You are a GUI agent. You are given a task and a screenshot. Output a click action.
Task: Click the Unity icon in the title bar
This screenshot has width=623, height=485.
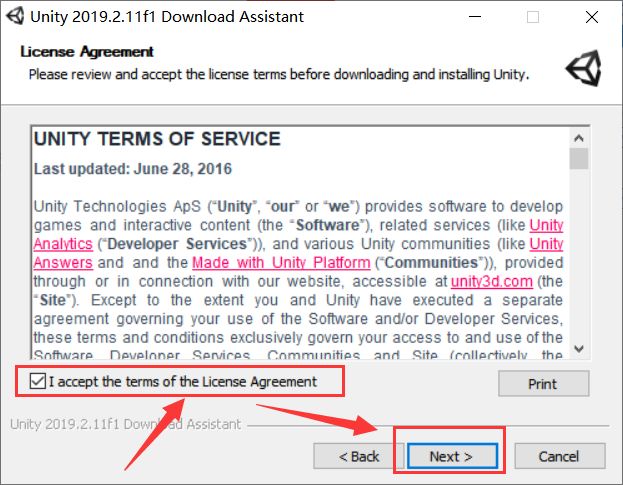(x=15, y=17)
